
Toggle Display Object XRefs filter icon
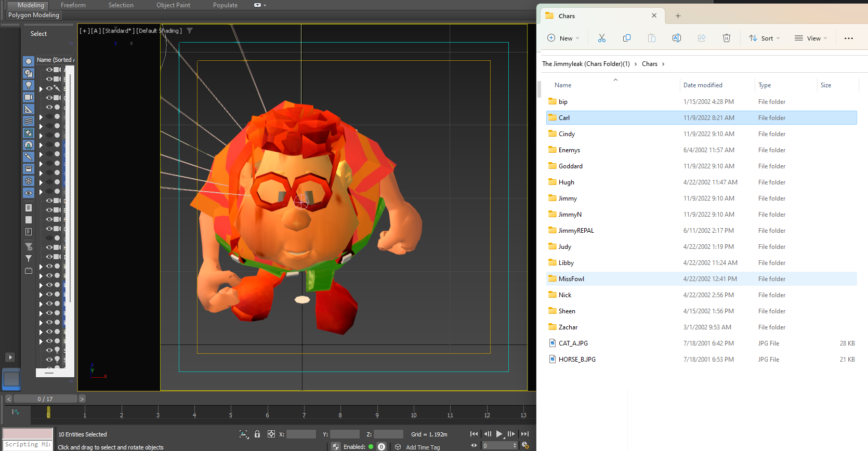(x=29, y=145)
